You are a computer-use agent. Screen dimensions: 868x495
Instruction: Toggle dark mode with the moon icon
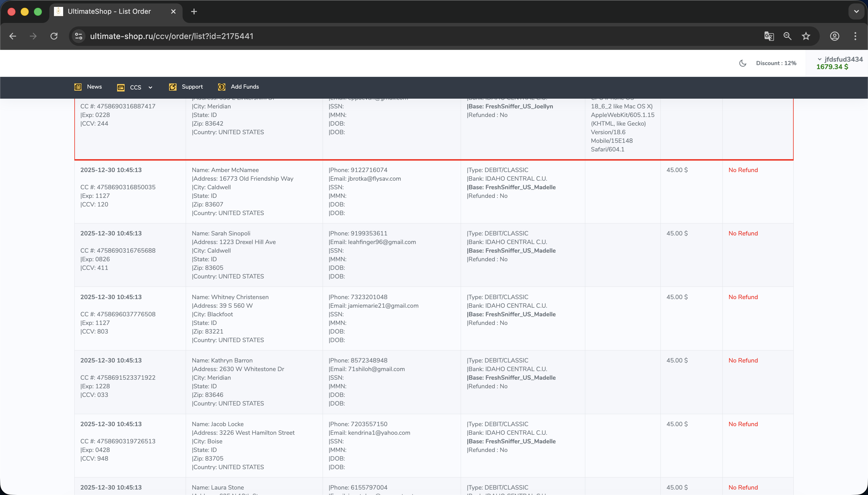point(743,63)
